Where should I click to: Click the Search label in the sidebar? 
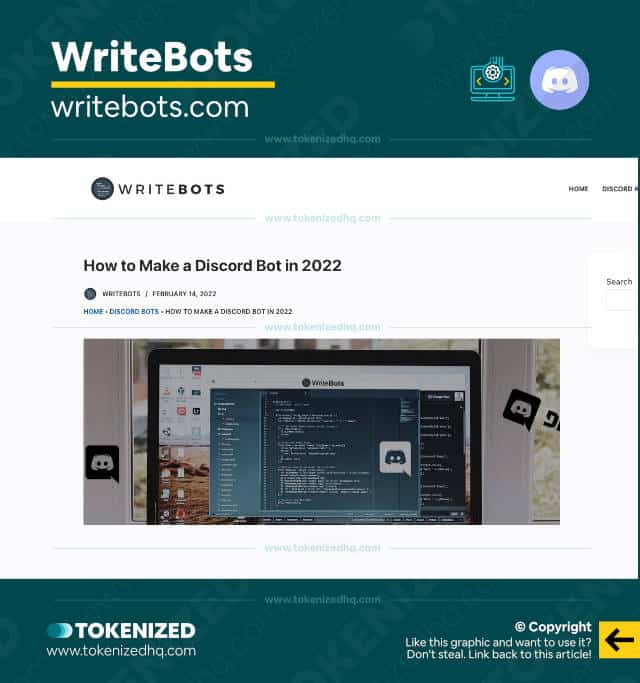(x=619, y=282)
